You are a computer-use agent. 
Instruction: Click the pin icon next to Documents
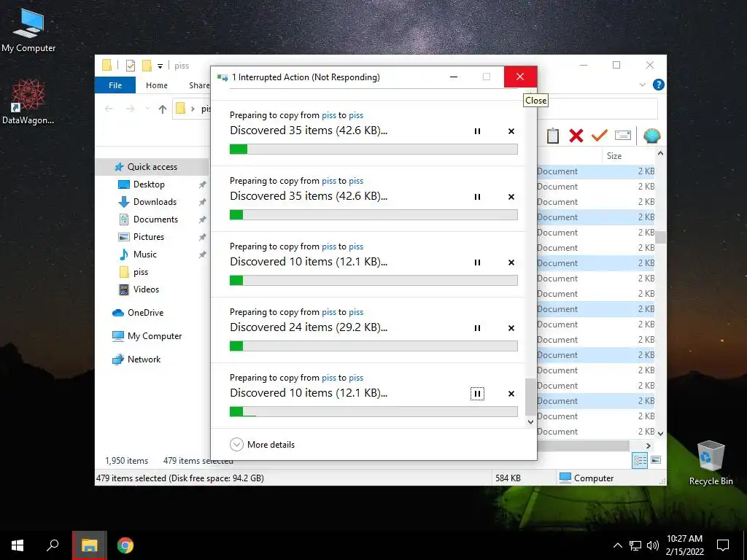pos(203,219)
